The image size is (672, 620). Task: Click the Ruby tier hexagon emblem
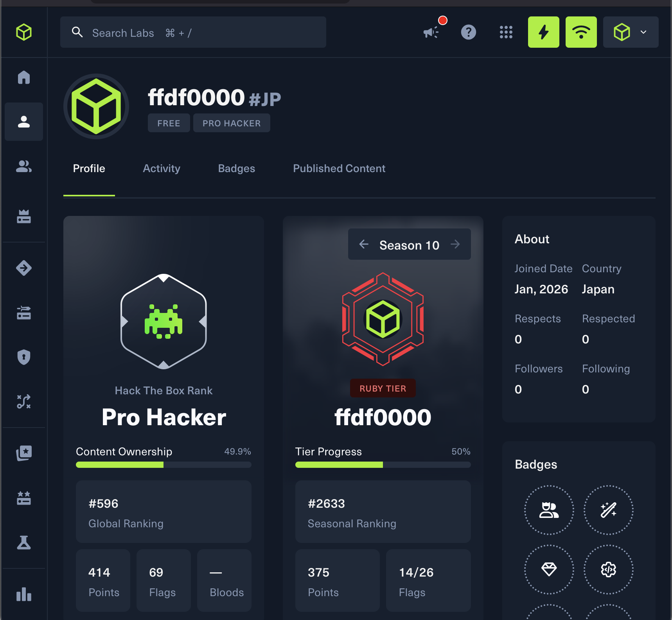coord(383,319)
